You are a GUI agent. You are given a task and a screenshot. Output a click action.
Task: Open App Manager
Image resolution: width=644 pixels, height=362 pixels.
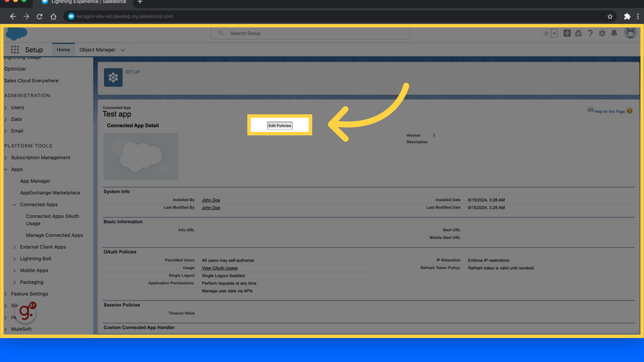35,181
